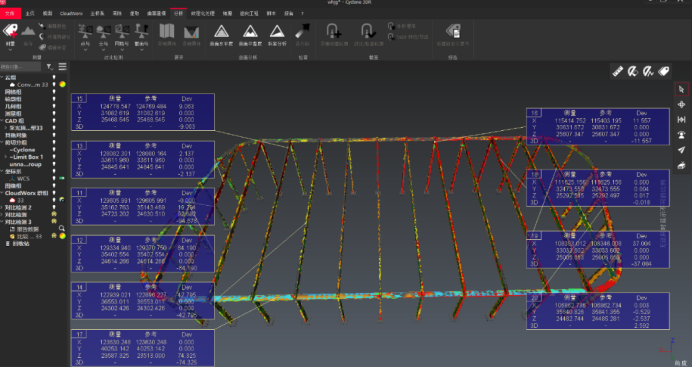Click the magnet icon with plus sign
The height and width of the screenshot is (367, 692).
point(334,31)
